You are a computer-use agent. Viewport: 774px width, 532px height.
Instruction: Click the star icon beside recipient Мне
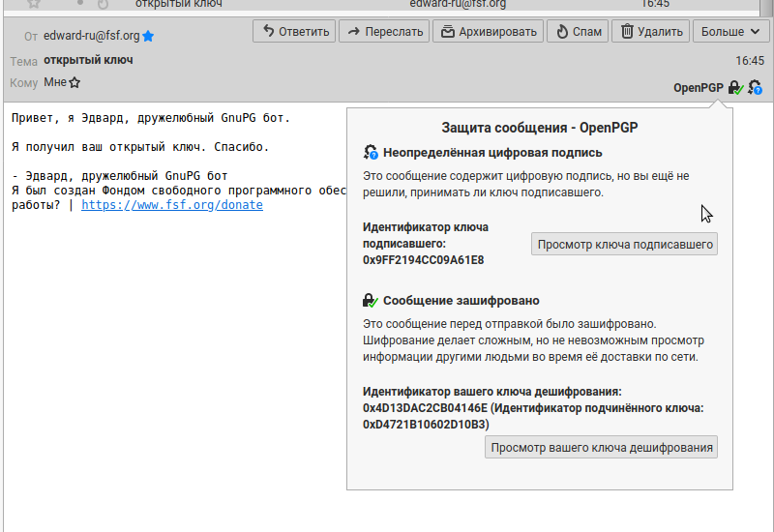coord(74,83)
